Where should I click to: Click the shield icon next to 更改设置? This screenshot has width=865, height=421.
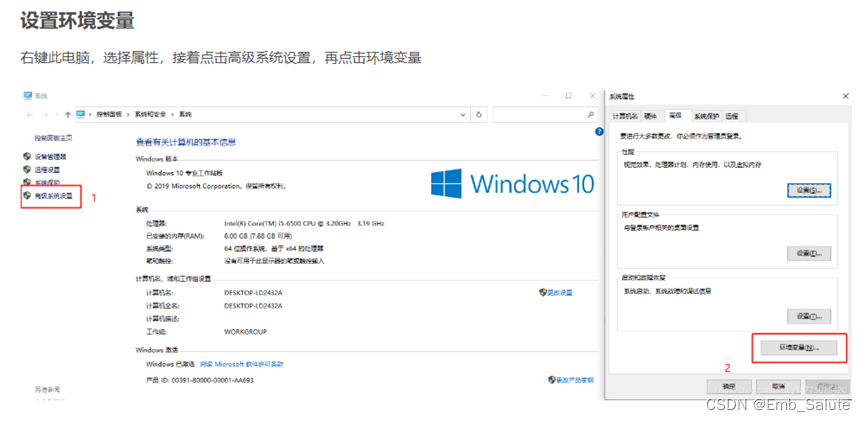coord(543,292)
